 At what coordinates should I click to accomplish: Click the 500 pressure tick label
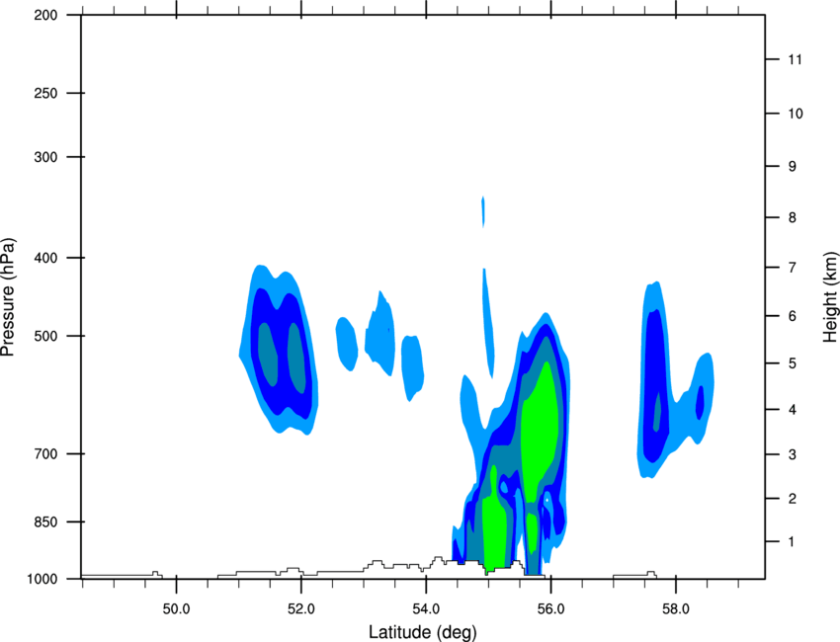click(45, 336)
